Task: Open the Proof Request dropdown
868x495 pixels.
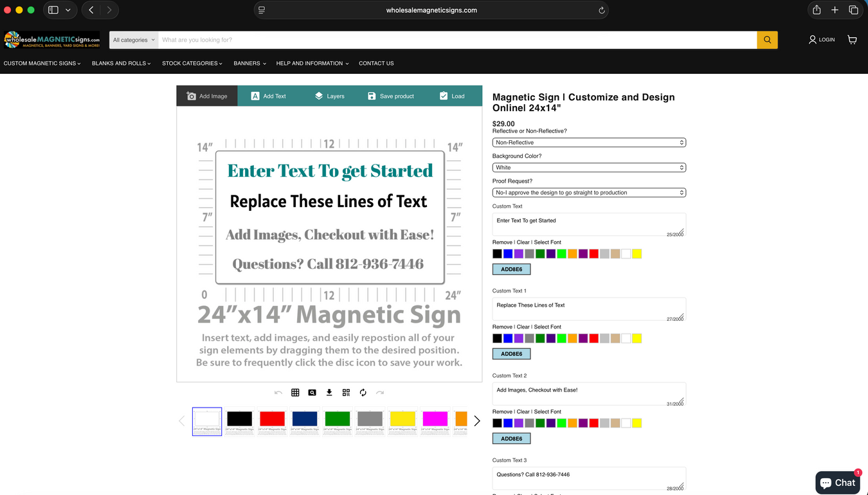Action: click(589, 193)
